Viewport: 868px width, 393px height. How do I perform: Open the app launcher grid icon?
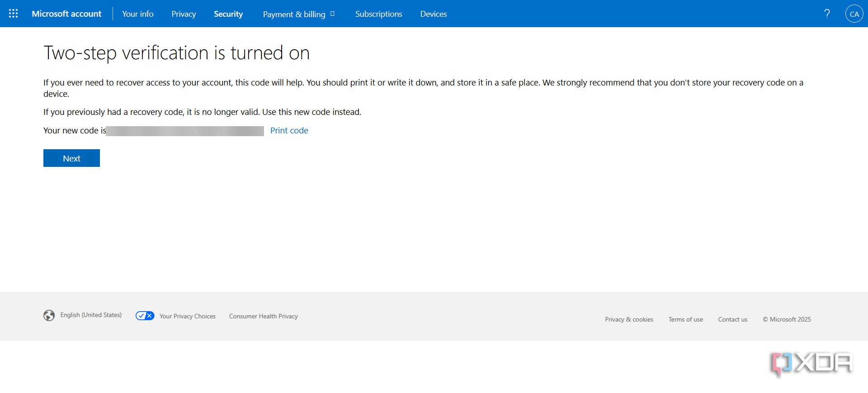pos(14,14)
